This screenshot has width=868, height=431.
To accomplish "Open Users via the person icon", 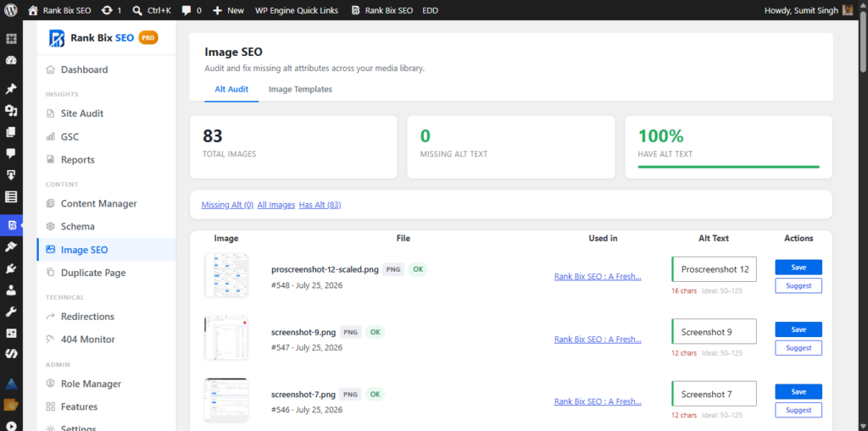I will click(x=11, y=290).
